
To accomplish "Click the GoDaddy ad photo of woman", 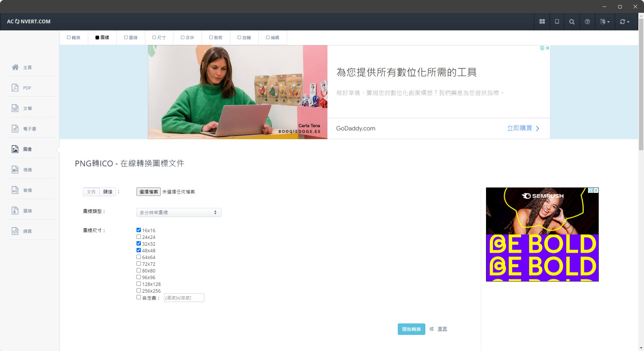I will pos(237,92).
